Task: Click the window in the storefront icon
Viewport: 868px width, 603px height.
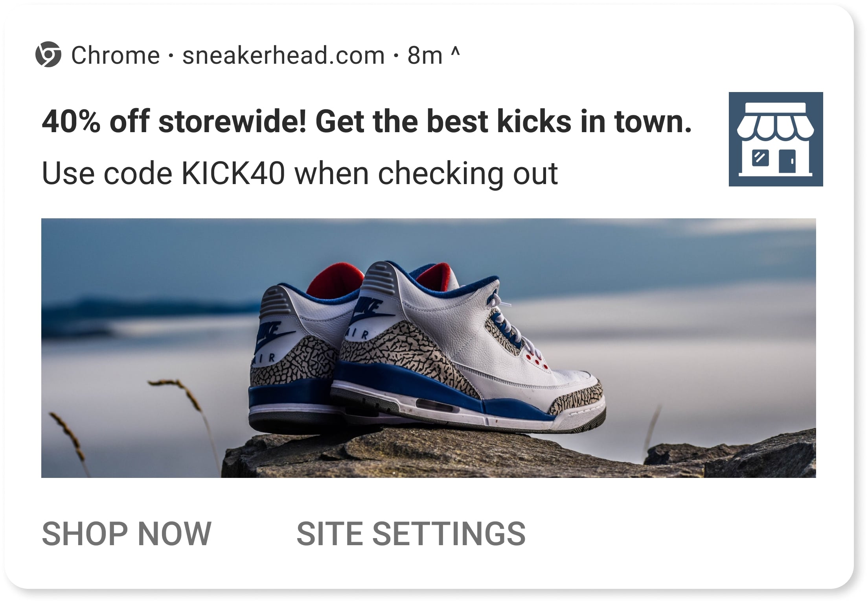Action: point(760,158)
